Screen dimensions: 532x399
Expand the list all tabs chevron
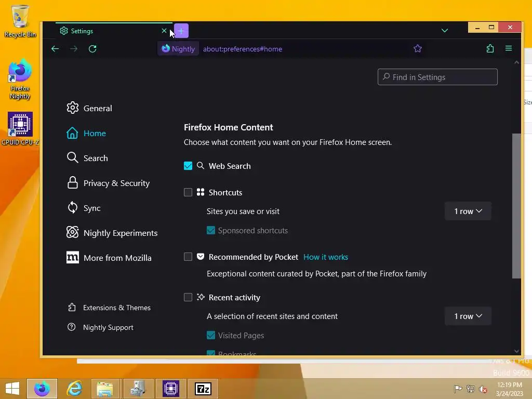(x=445, y=31)
